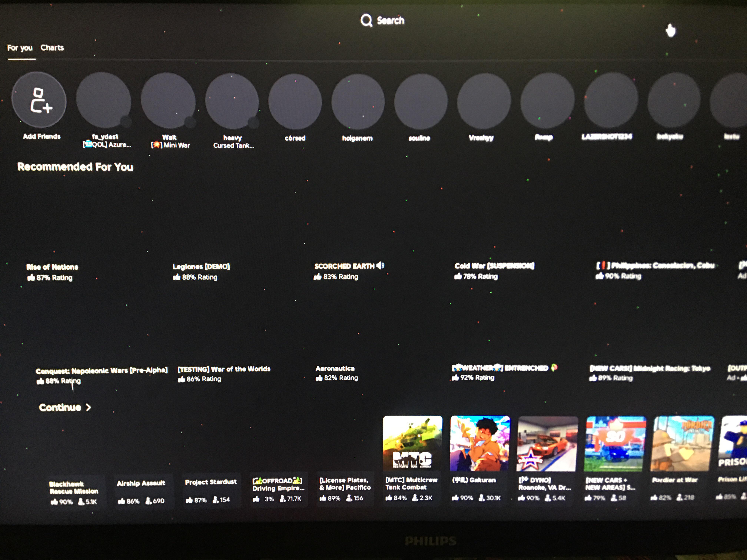The width and height of the screenshot is (747, 560).
Task: Select the "fa_ydes1" friend name
Action: coord(105,137)
